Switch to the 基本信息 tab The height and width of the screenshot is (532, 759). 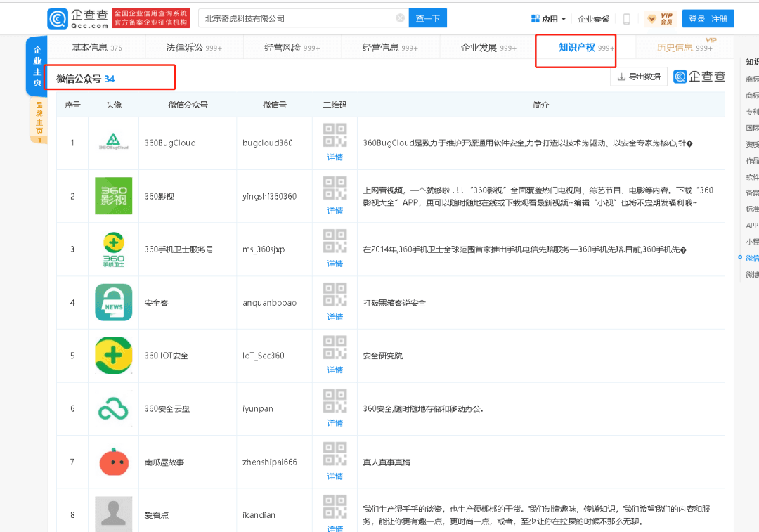[96, 48]
